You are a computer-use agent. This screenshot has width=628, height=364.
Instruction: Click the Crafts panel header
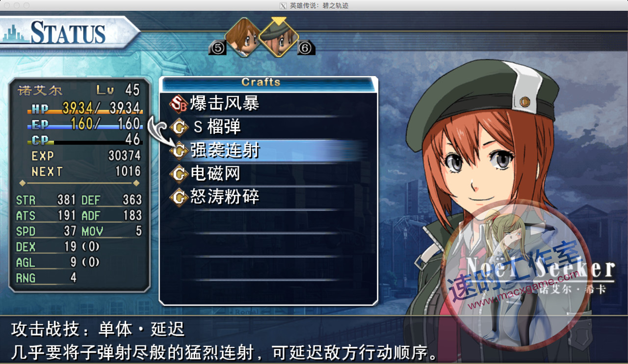pos(268,82)
